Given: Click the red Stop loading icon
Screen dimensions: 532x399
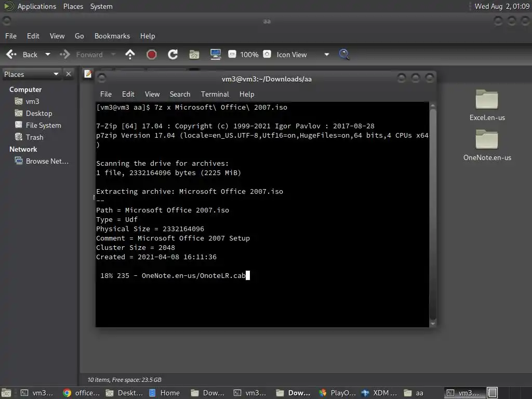Looking at the screenshot, I should point(151,55).
